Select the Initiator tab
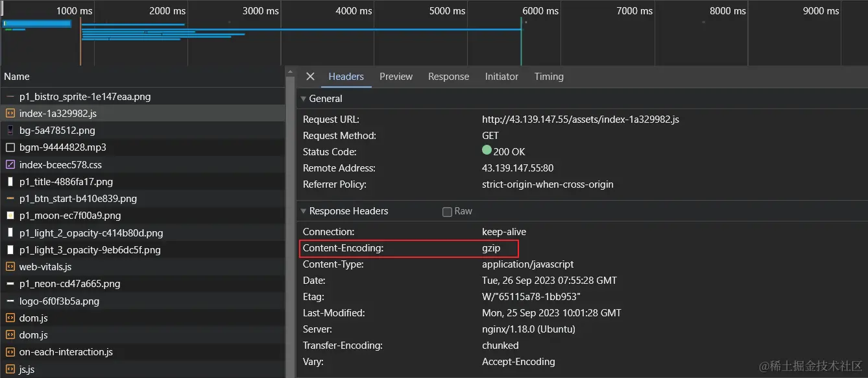868x378 pixels. (x=501, y=77)
